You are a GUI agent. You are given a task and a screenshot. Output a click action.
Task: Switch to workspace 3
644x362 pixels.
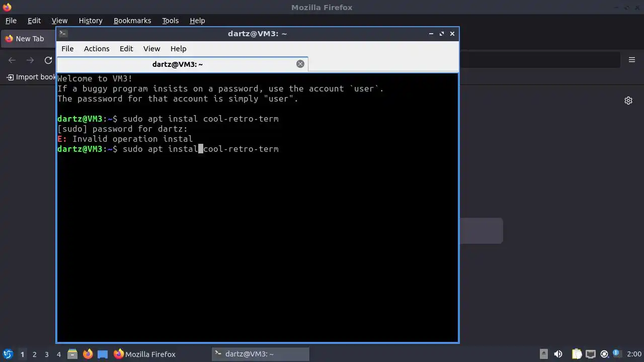pos(47,354)
